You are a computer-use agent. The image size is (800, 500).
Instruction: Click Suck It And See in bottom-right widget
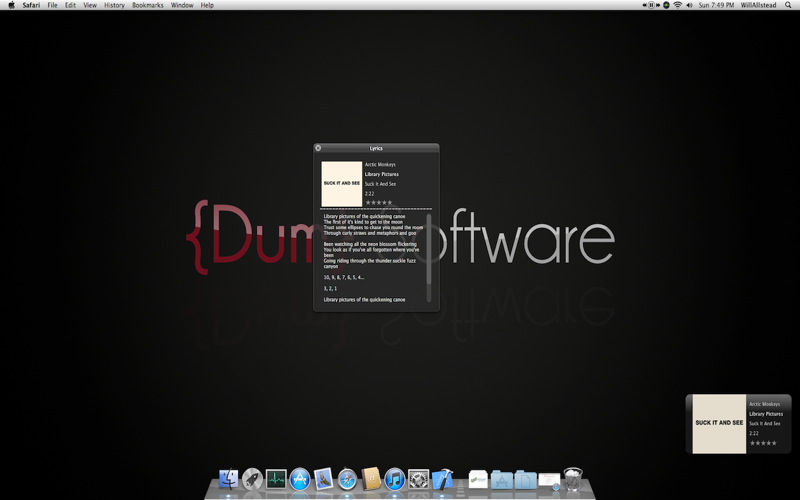(x=764, y=423)
